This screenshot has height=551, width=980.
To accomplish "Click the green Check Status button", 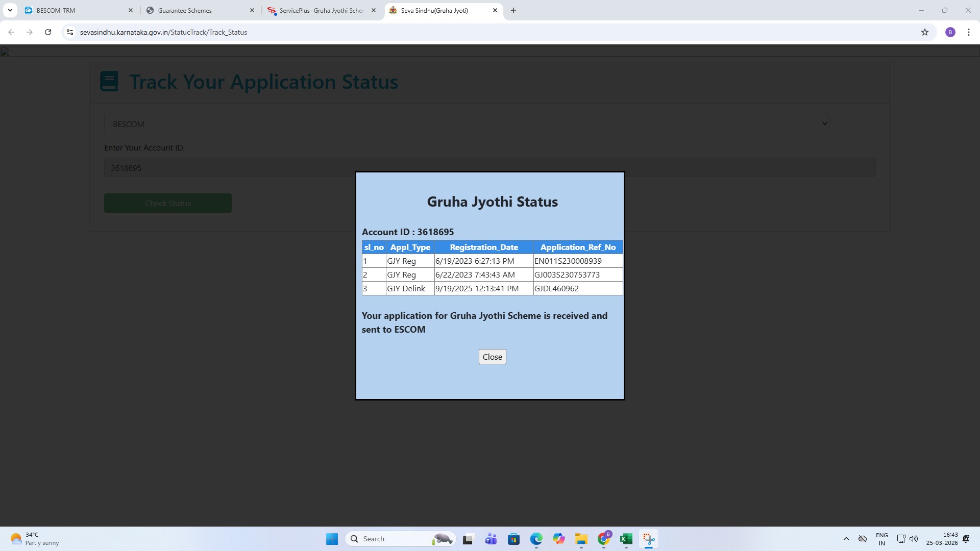I will pos(167,203).
